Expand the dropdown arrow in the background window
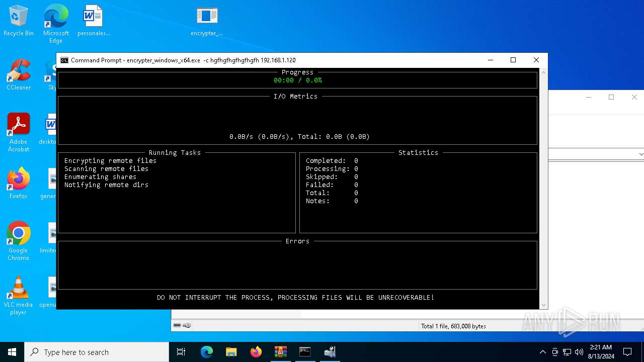 [640, 154]
